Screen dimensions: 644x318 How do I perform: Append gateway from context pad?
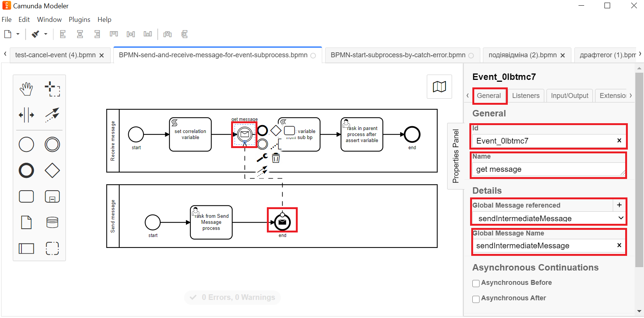coord(276,131)
